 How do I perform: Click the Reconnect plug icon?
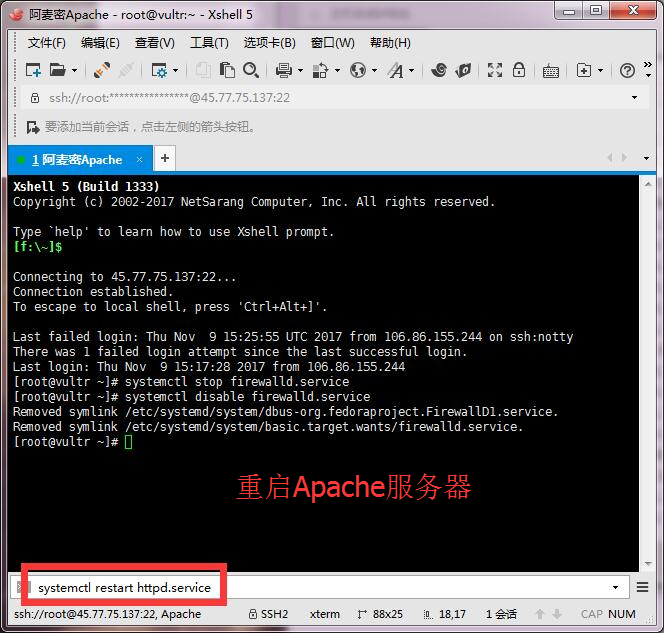tap(102, 70)
